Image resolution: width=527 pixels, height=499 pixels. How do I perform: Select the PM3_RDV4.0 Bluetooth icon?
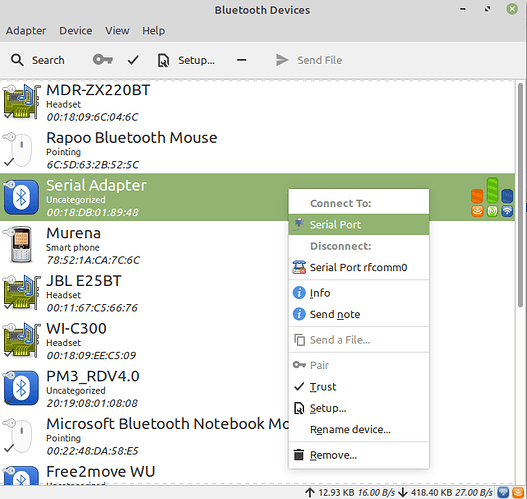click(x=21, y=388)
